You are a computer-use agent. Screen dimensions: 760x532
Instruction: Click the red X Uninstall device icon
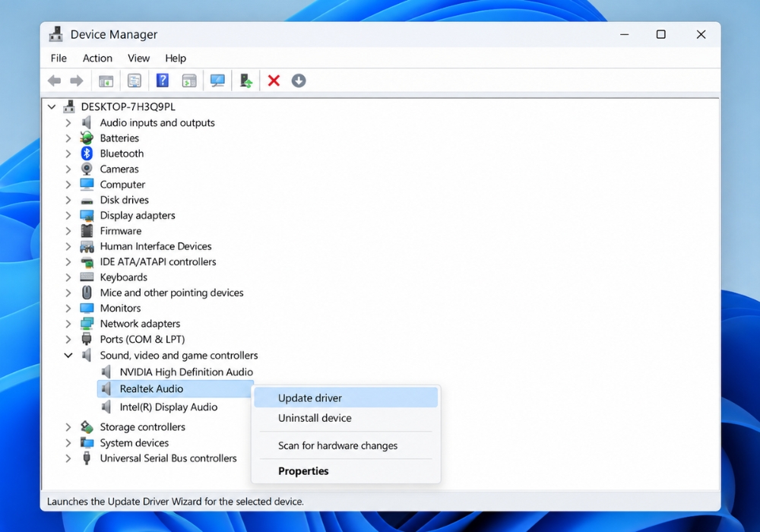[274, 81]
